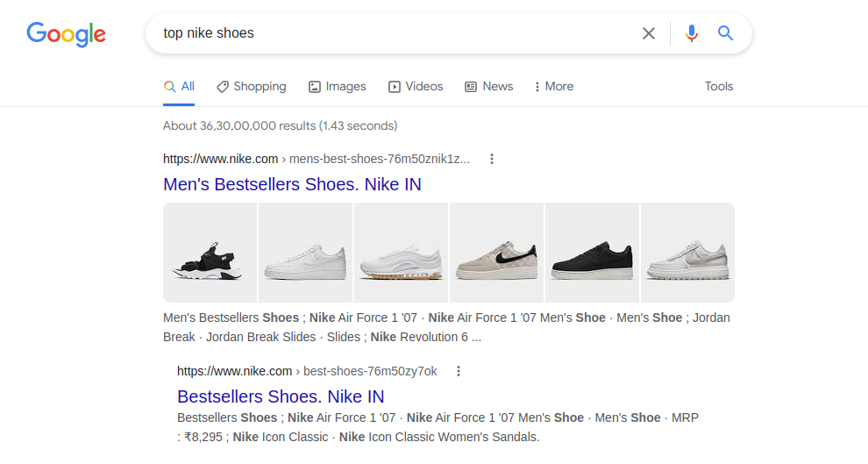Start voice search with the microphone icon
The height and width of the screenshot is (464, 868).
692,33
